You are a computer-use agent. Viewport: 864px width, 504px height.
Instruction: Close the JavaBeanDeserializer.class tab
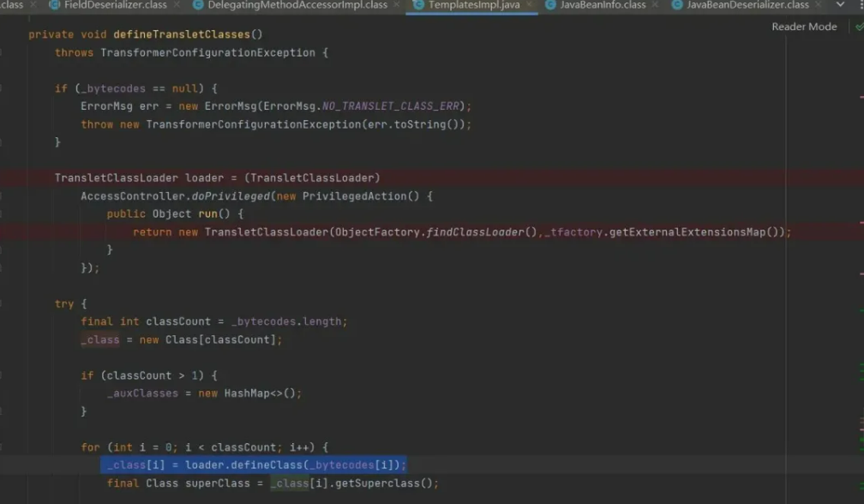click(x=819, y=5)
